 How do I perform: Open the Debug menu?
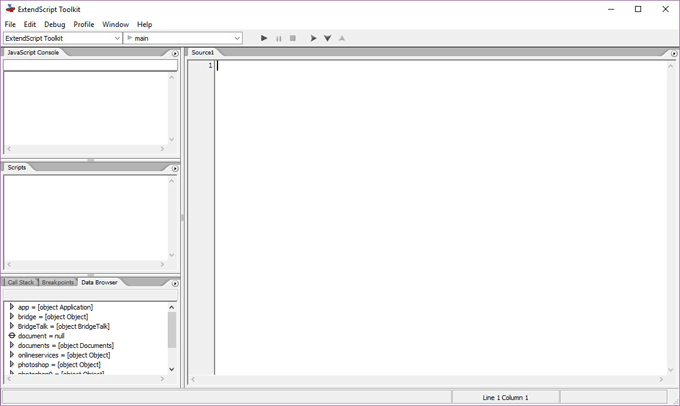(x=54, y=24)
